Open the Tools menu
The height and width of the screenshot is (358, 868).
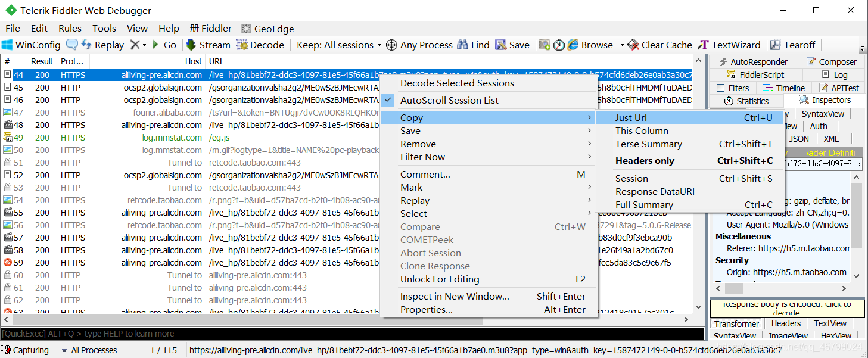click(x=104, y=29)
